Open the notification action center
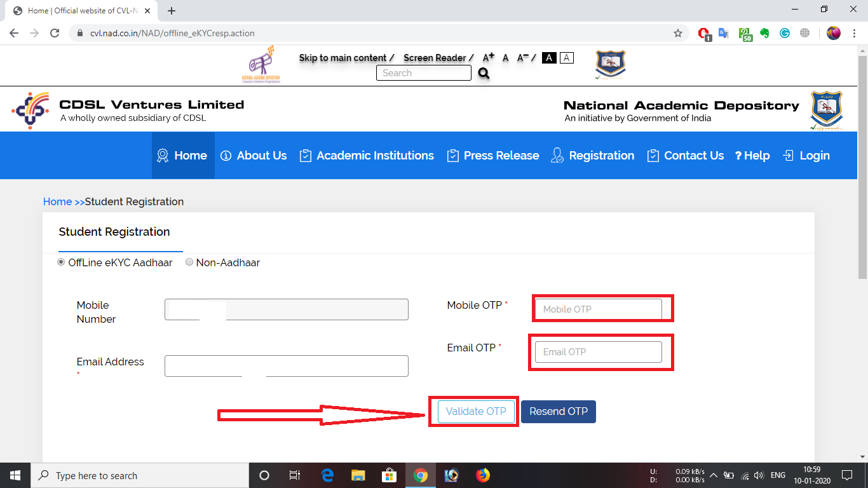868x488 pixels. click(x=847, y=475)
